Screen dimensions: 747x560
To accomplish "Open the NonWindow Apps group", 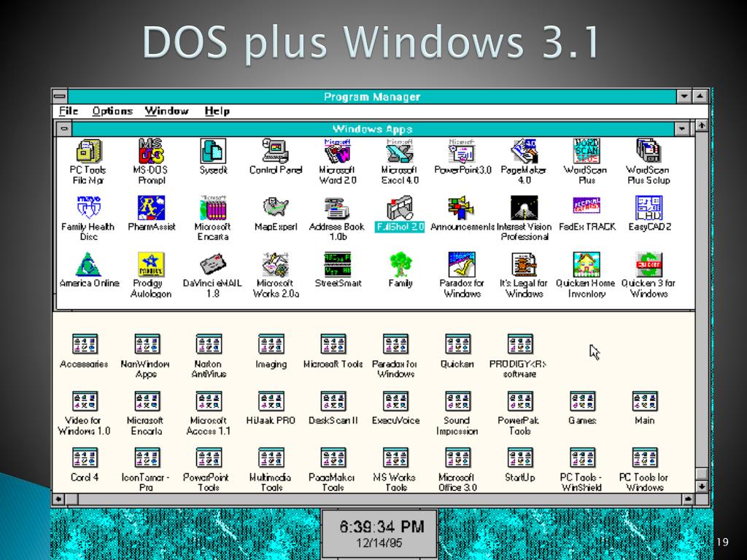I will point(147,344).
